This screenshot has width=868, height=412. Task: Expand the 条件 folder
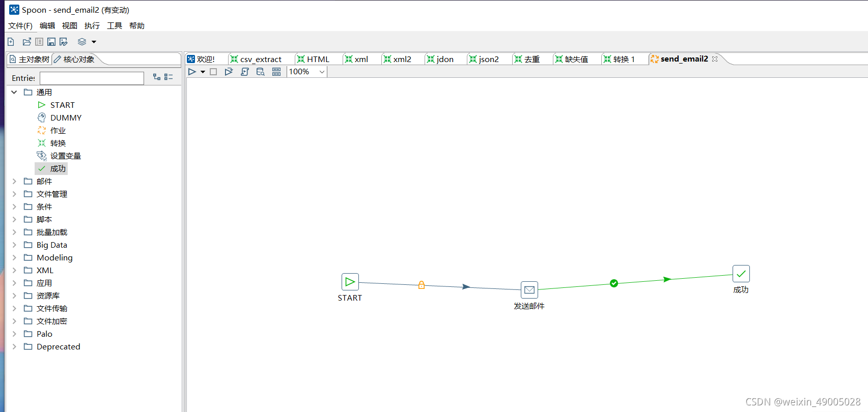14,207
